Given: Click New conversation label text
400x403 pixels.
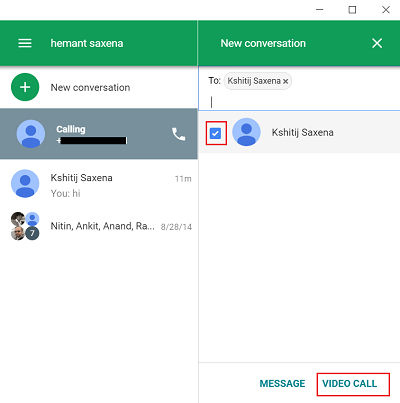Looking at the screenshot, I should coord(90,87).
